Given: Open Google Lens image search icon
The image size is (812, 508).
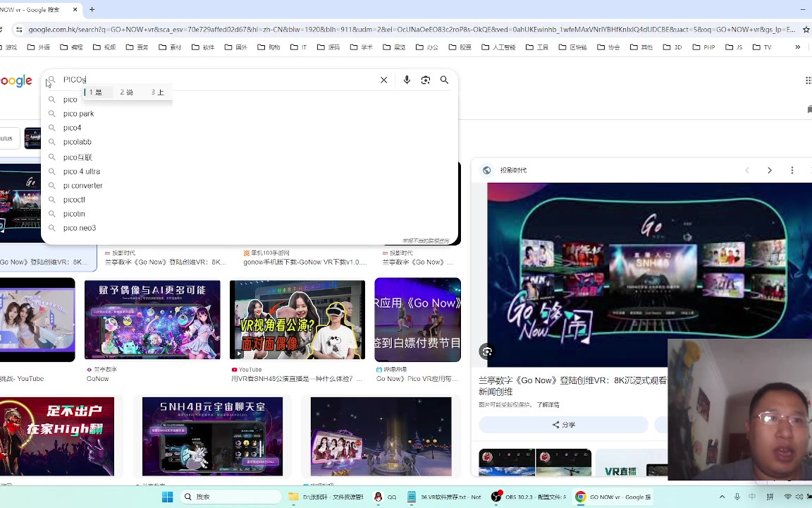Looking at the screenshot, I should (426, 80).
